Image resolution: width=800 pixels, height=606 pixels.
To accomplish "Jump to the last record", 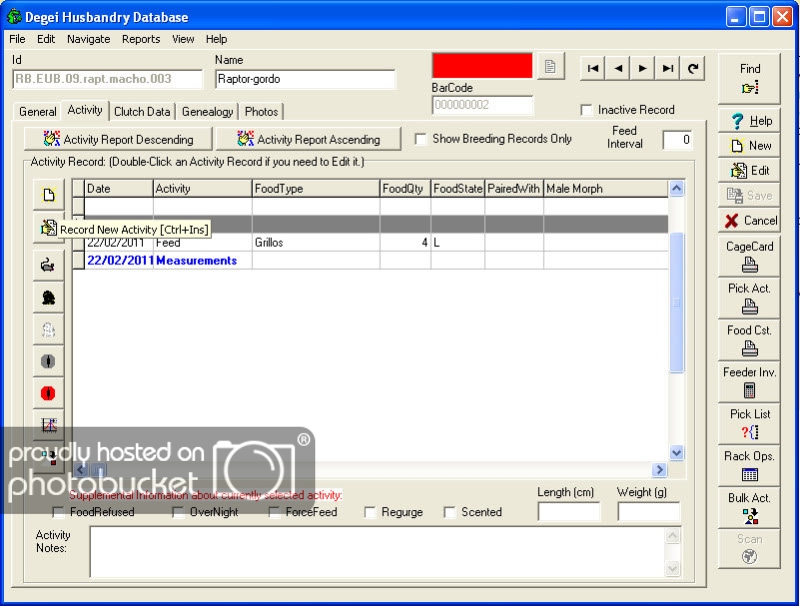I will click(668, 68).
